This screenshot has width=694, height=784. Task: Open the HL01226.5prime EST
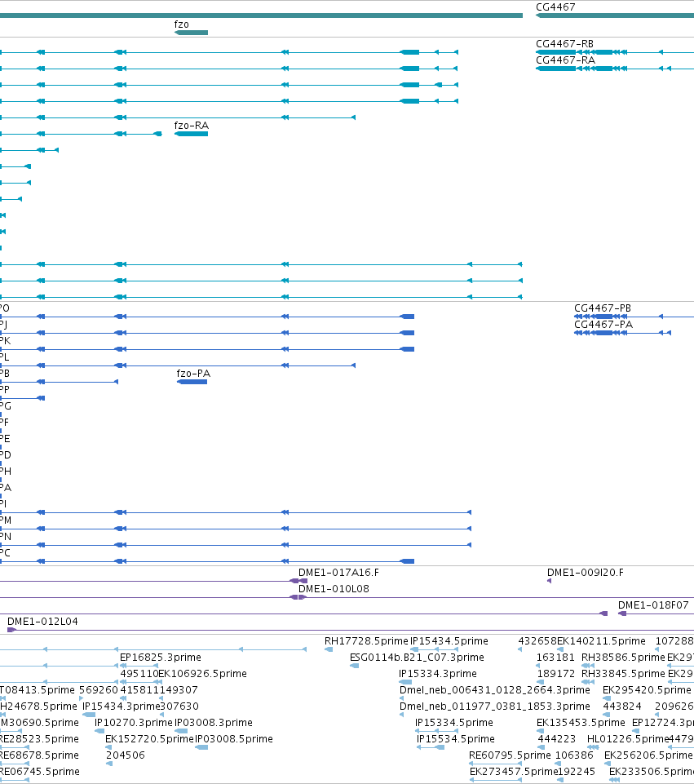[628, 739]
